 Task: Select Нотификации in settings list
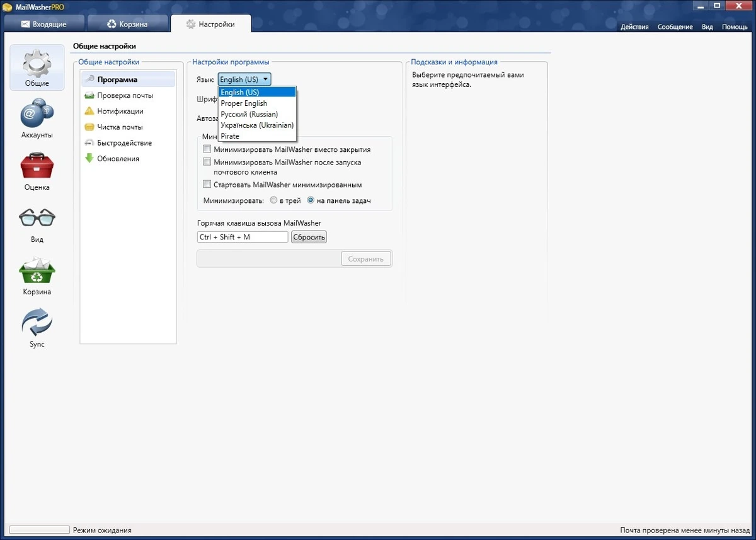point(129,112)
